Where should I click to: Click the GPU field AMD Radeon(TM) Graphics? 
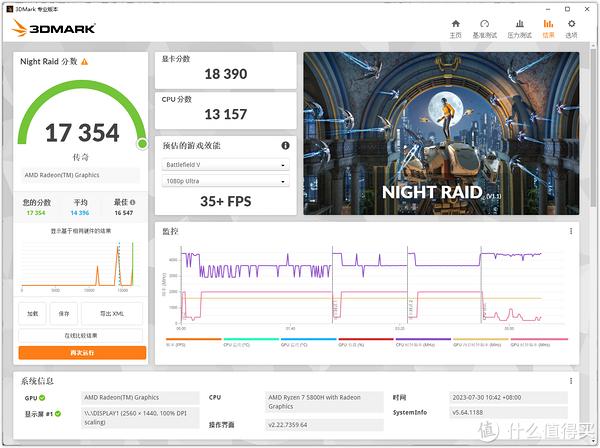140,398
